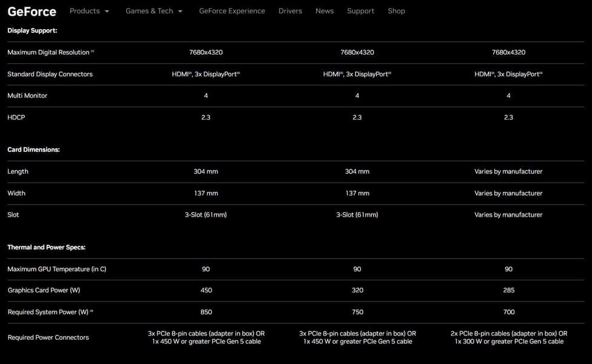Screen dimensions: 592x364
Task: Click the Thermal and Power Specs heading
Action: point(46,248)
